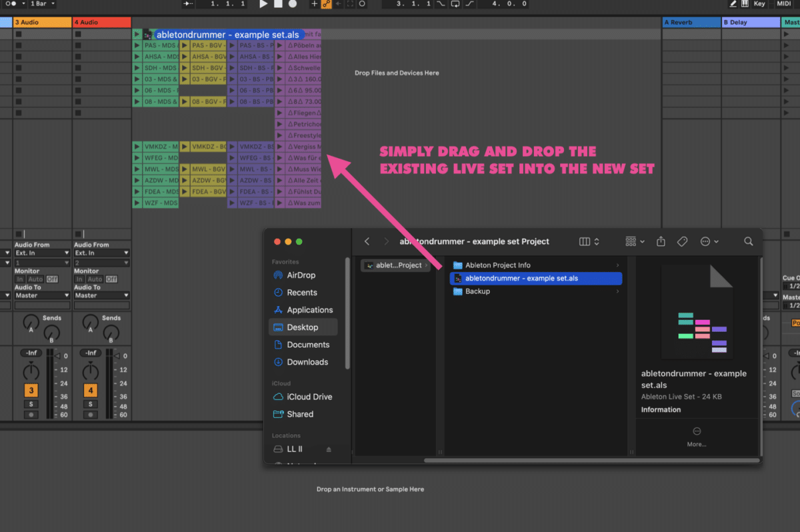Click track 3 Send A knob

(x=31, y=323)
